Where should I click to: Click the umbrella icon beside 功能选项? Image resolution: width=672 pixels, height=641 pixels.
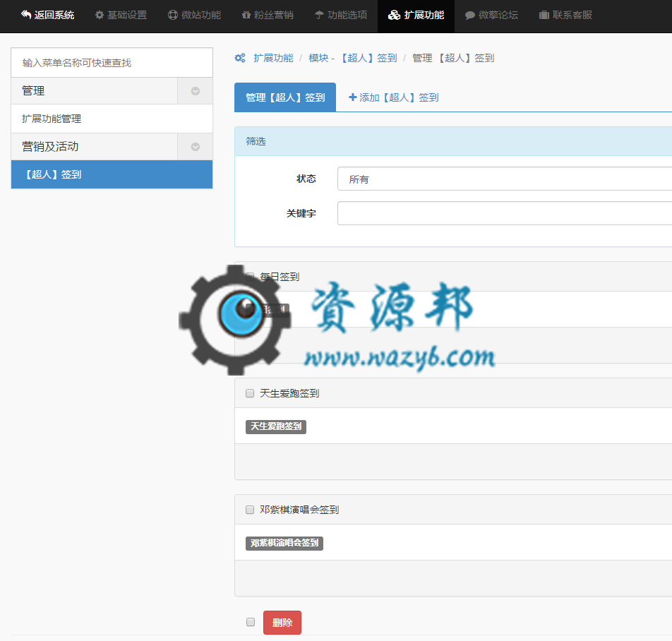(319, 15)
